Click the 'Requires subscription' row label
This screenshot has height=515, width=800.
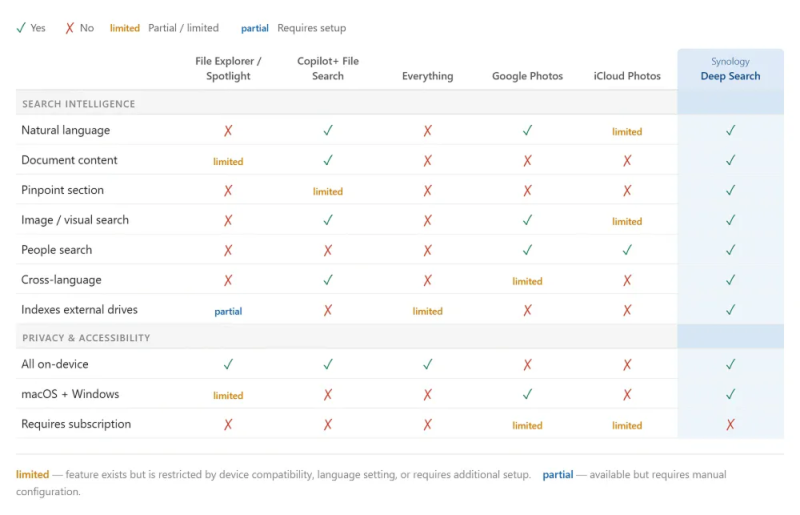[x=76, y=424]
